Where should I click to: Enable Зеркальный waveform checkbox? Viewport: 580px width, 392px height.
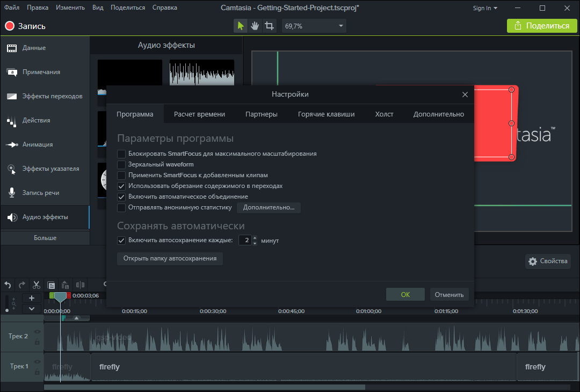[121, 164]
